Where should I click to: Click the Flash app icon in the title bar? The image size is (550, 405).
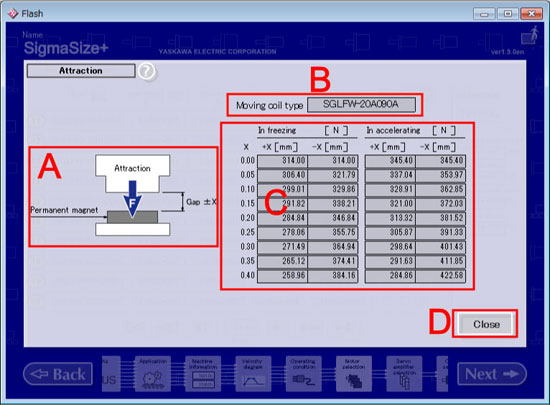click(x=13, y=14)
